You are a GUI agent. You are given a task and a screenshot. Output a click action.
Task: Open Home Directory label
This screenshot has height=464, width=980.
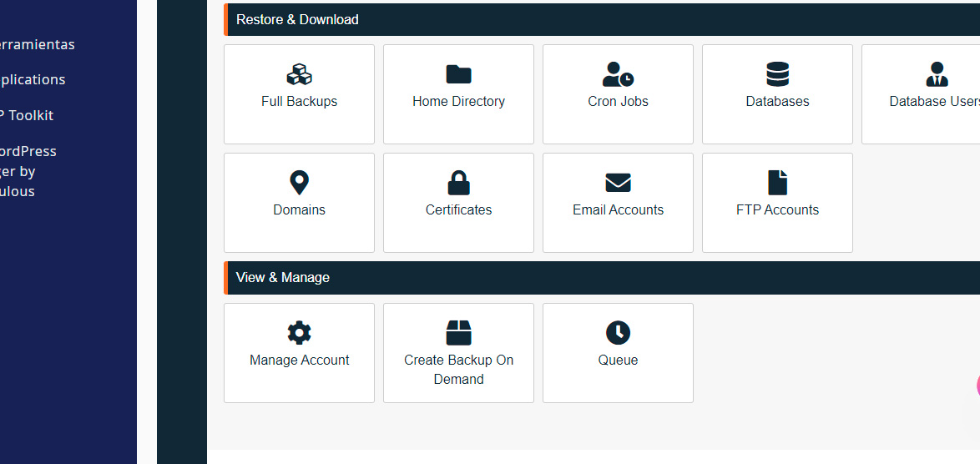click(459, 101)
